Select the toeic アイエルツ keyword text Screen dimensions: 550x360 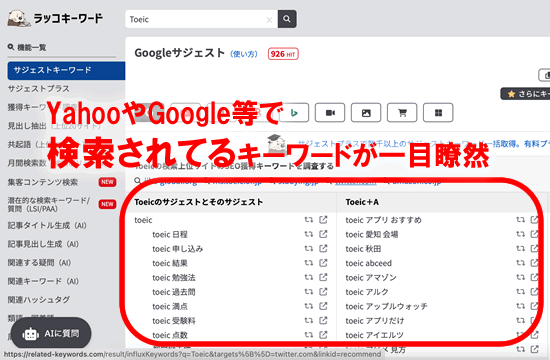374,335
